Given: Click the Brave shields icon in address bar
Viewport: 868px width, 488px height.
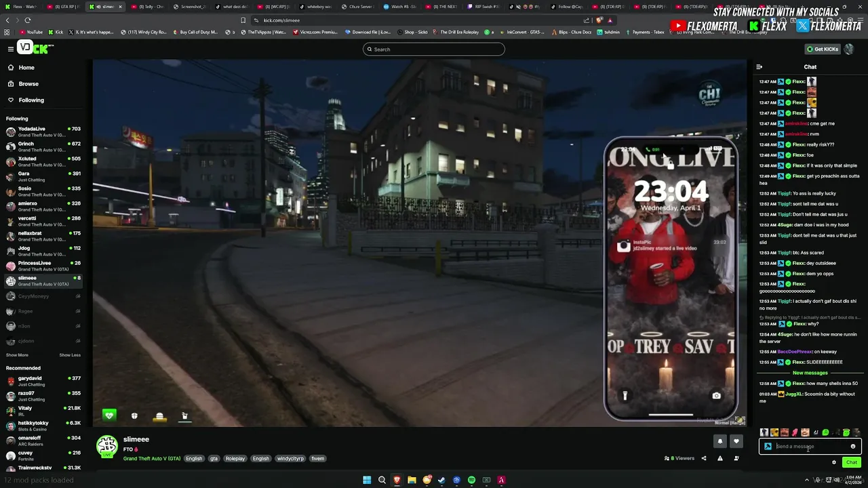Looking at the screenshot, I should tap(600, 20).
